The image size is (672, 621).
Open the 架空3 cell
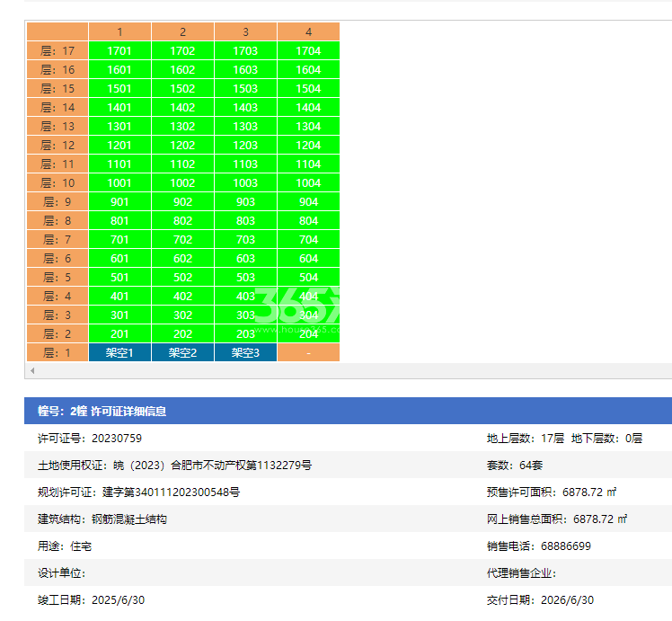pyautogui.click(x=245, y=352)
